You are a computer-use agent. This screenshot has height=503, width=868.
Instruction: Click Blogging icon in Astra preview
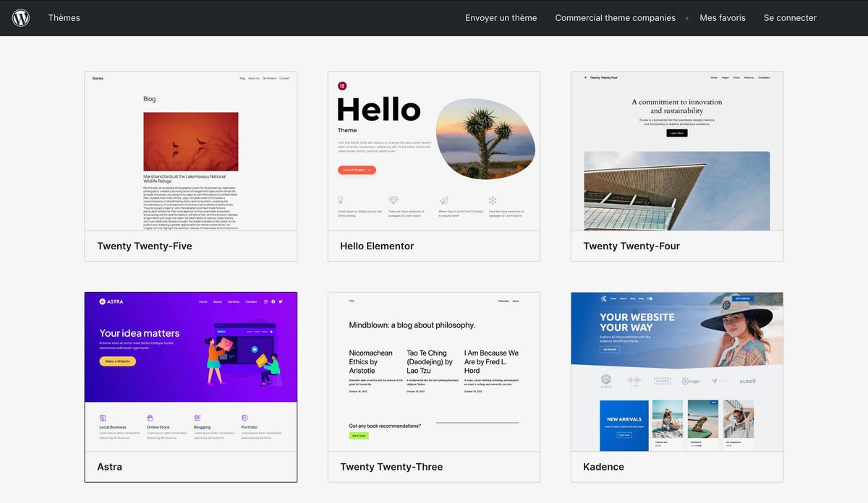(197, 418)
